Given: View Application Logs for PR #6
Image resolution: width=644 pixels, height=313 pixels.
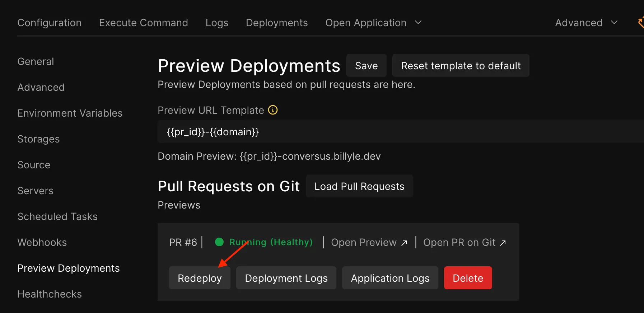Looking at the screenshot, I should (x=390, y=278).
